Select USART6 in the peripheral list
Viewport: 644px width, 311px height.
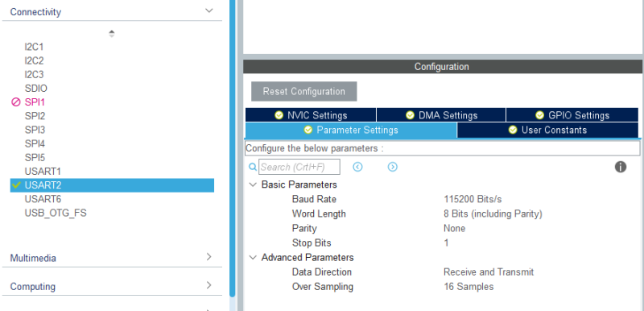click(43, 199)
